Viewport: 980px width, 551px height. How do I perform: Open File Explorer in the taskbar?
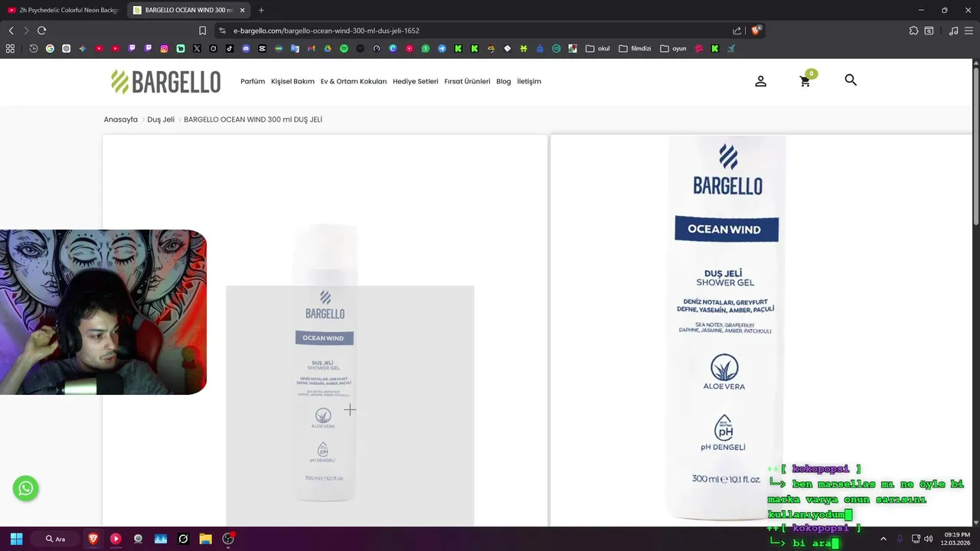(205, 539)
